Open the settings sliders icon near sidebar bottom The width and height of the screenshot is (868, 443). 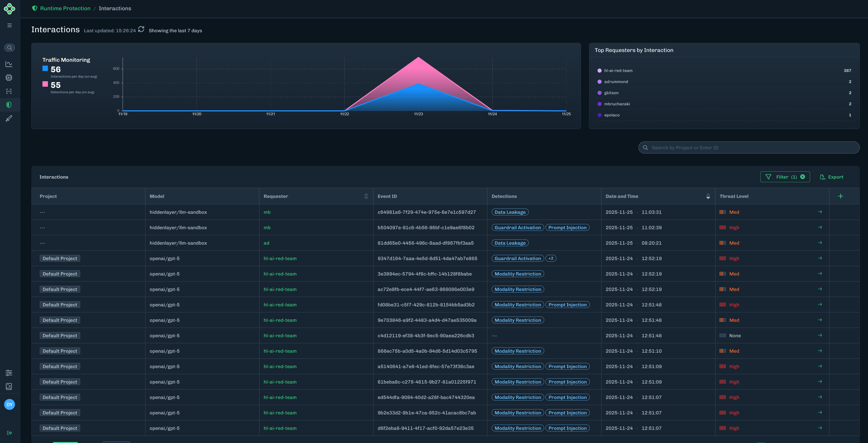pyautogui.click(x=9, y=373)
